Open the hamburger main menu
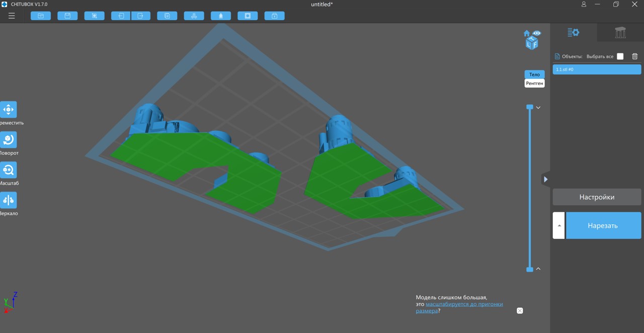This screenshot has height=333, width=644. (12, 16)
